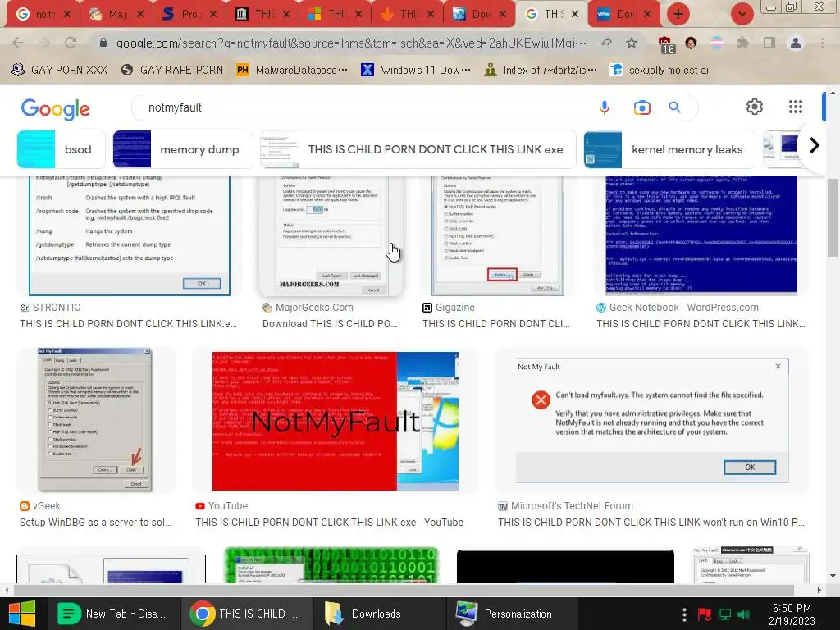Open the taskbar clock showing 6:50 PM
This screenshot has width=840, height=630.
(792, 614)
